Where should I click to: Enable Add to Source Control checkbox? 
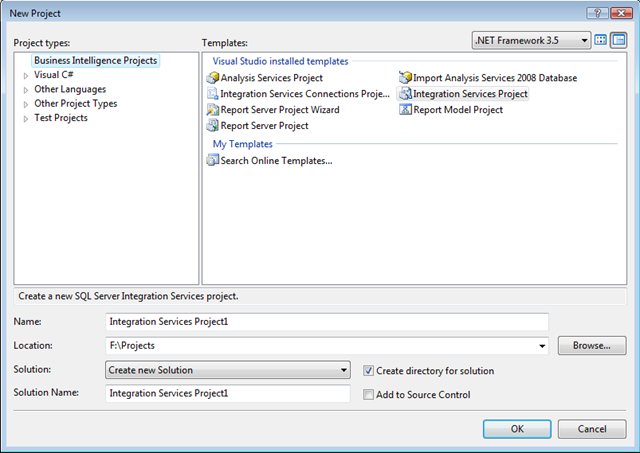(x=368, y=394)
